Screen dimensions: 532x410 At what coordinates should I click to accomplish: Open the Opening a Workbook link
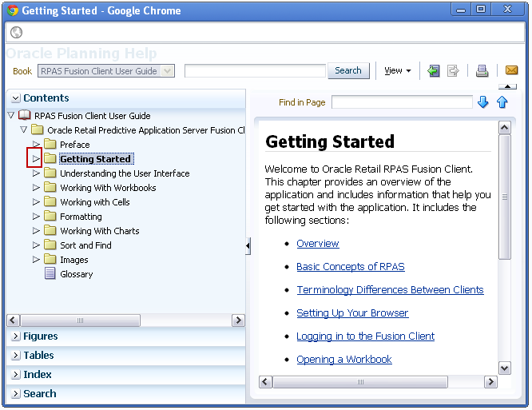pyautogui.click(x=344, y=360)
